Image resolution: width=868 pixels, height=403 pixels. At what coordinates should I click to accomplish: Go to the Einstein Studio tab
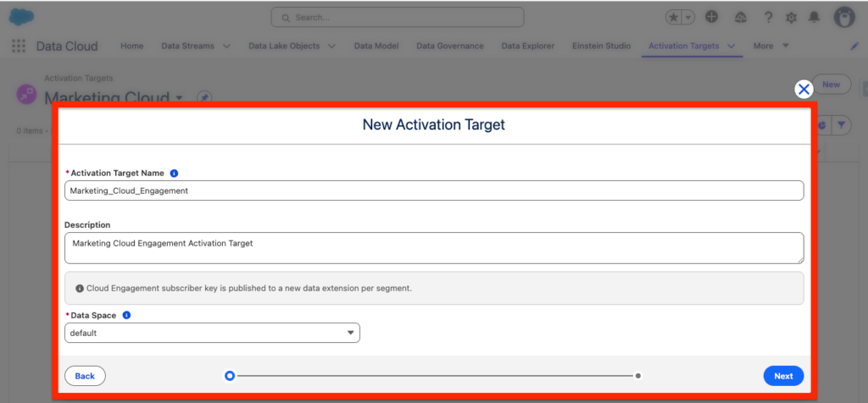coord(601,46)
